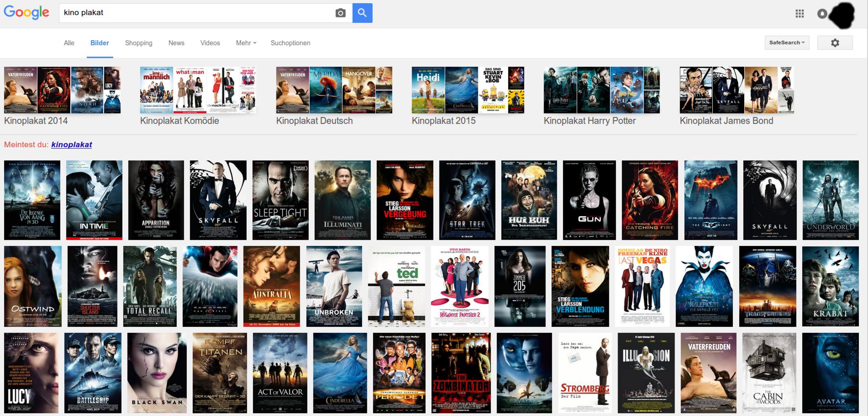Select the Alle results tab

[x=69, y=43]
